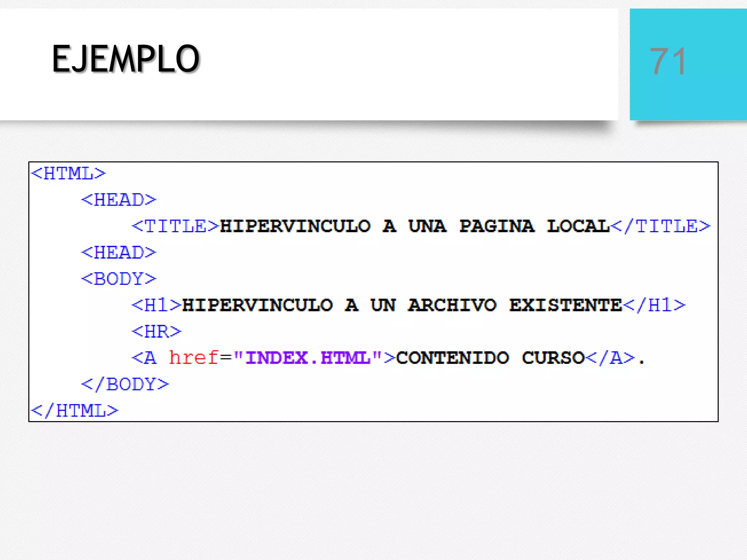
Task: Select text HIPERVINCULO A UNA PAGINA LOCAL
Action: point(415,226)
